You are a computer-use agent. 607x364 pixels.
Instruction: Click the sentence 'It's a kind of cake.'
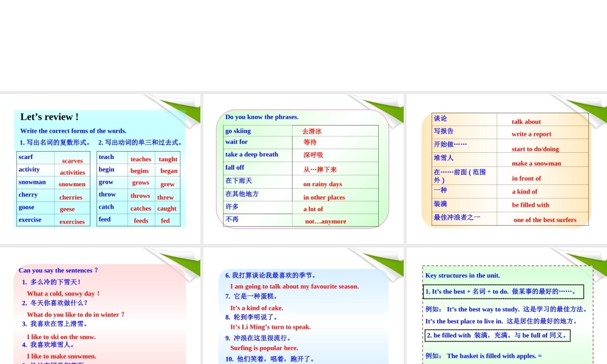(x=257, y=308)
